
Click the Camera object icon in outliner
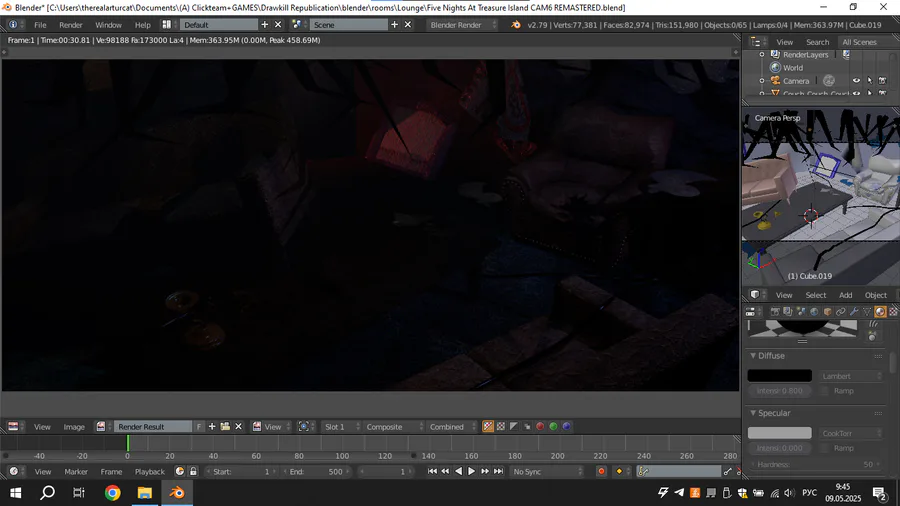coord(775,81)
